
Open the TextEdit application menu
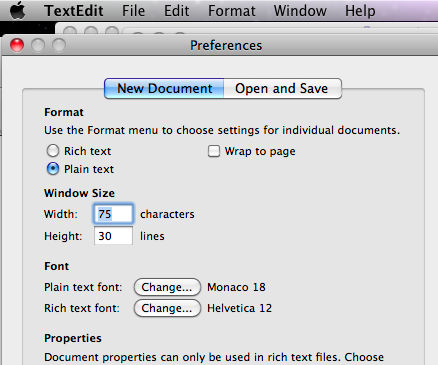point(74,11)
